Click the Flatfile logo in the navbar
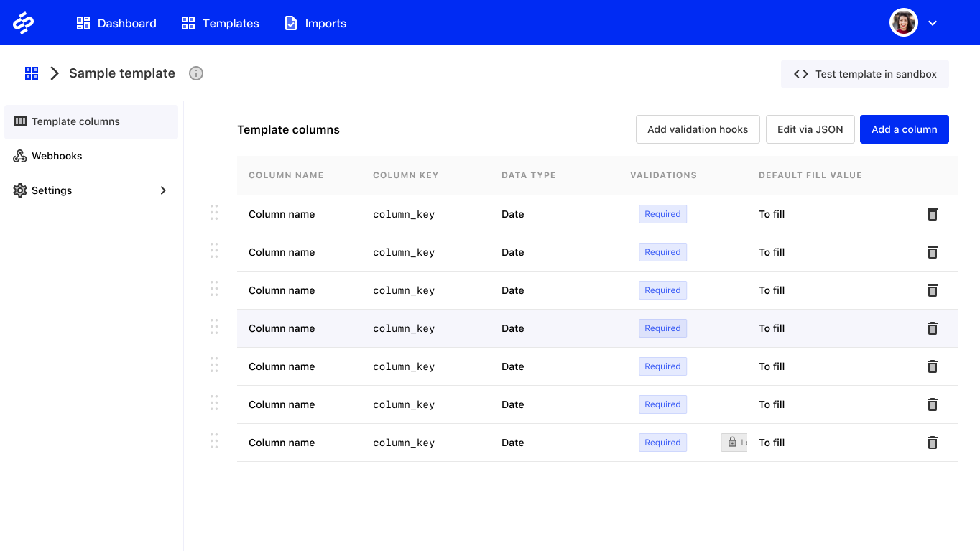The image size is (980, 551). [24, 22]
